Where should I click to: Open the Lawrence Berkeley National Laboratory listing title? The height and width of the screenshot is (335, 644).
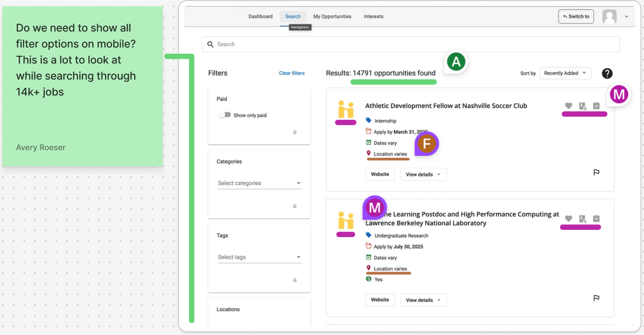tap(462, 219)
